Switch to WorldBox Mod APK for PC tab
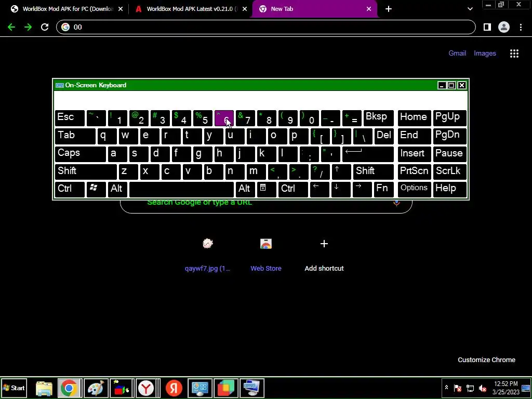 pos(68,9)
